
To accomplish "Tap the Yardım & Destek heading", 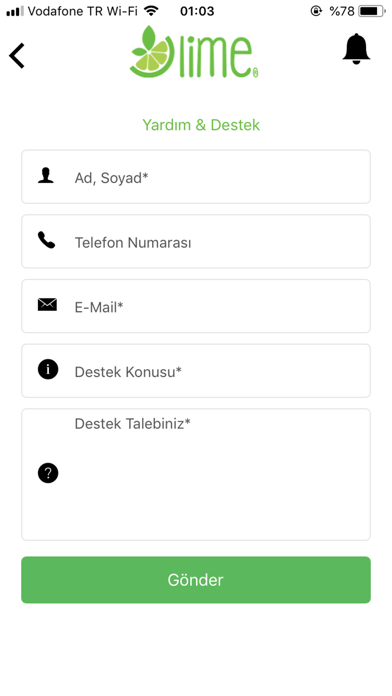I will pyautogui.click(x=201, y=125).
